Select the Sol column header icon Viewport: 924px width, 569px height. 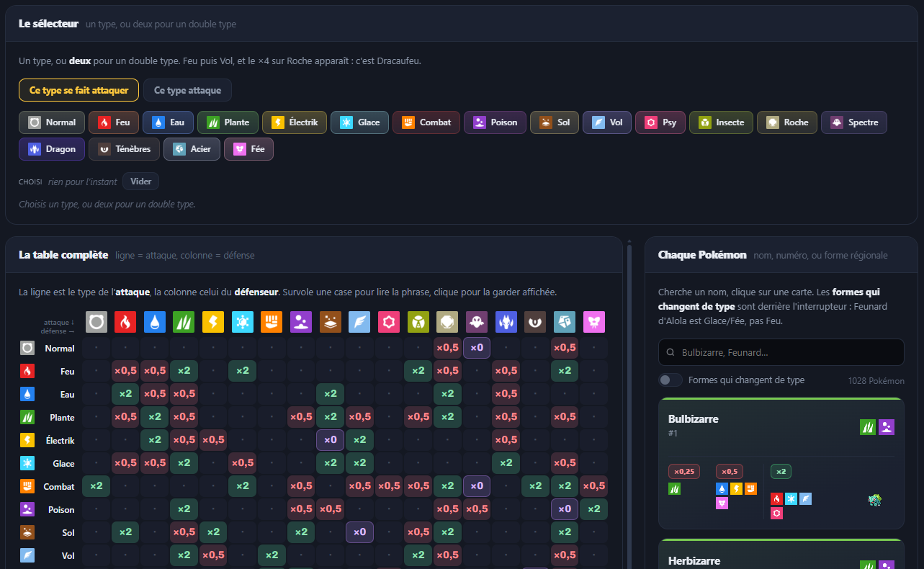331,322
